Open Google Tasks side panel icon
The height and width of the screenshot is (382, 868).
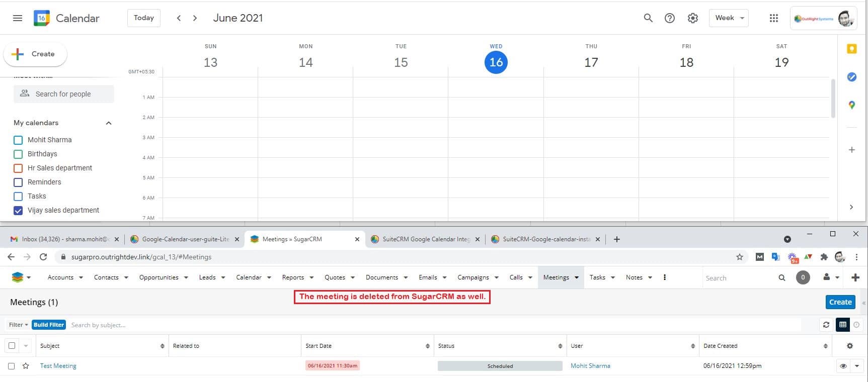coord(851,77)
